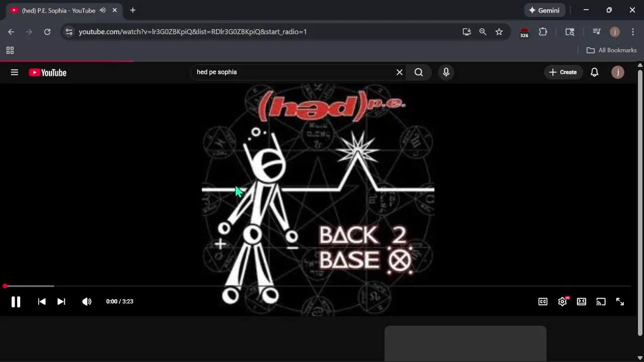The height and width of the screenshot is (362, 644).
Task: Toggle closed captions on the player
Action: tap(543, 302)
